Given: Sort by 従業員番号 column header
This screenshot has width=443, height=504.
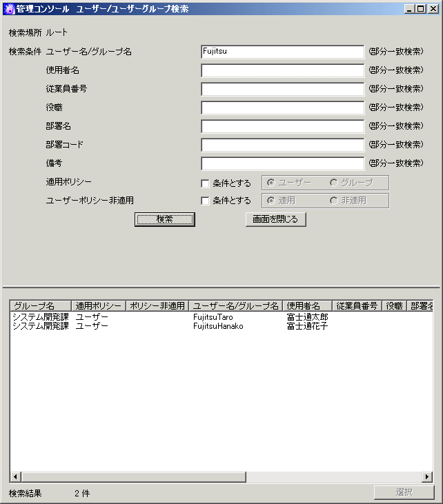Looking at the screenshot, I should tap(357, 305).
